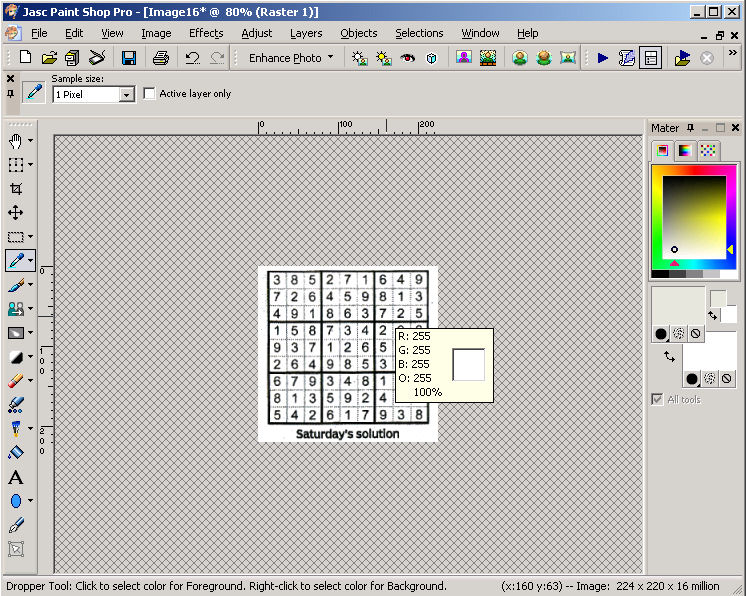Enable the Active layer only checkbox
Viewport: 746px width, 596px height.
[151, 94]
